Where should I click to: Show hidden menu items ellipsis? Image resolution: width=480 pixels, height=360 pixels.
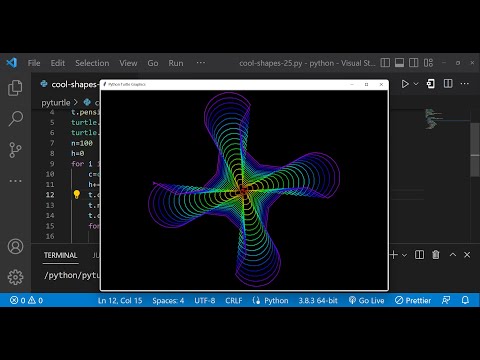[x=201, y=63]
